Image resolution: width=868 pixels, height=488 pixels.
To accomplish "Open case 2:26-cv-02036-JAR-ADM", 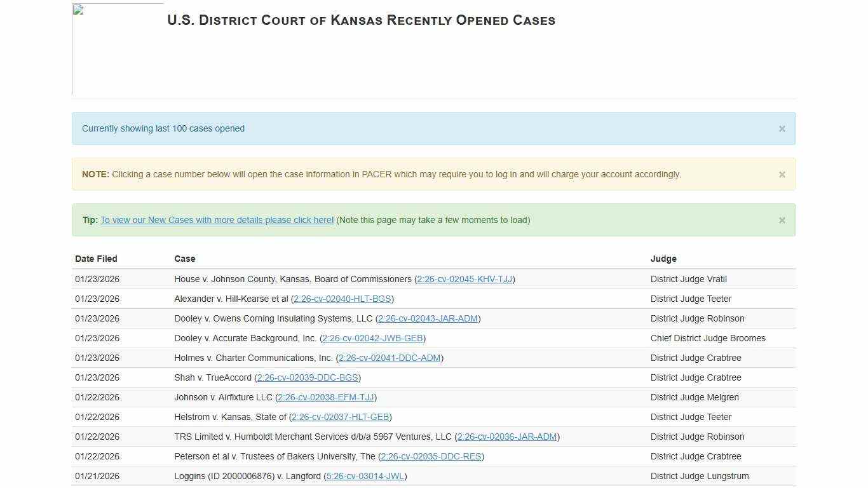I will 506,437.
